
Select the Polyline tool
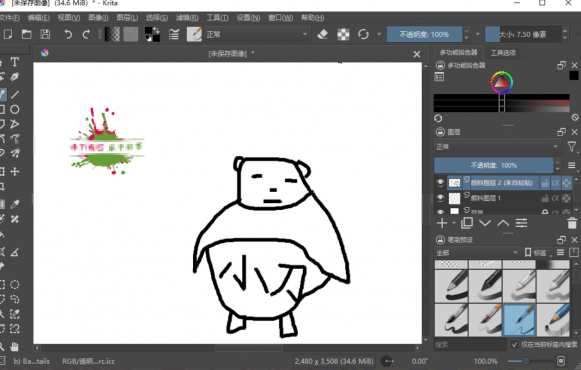14,124
